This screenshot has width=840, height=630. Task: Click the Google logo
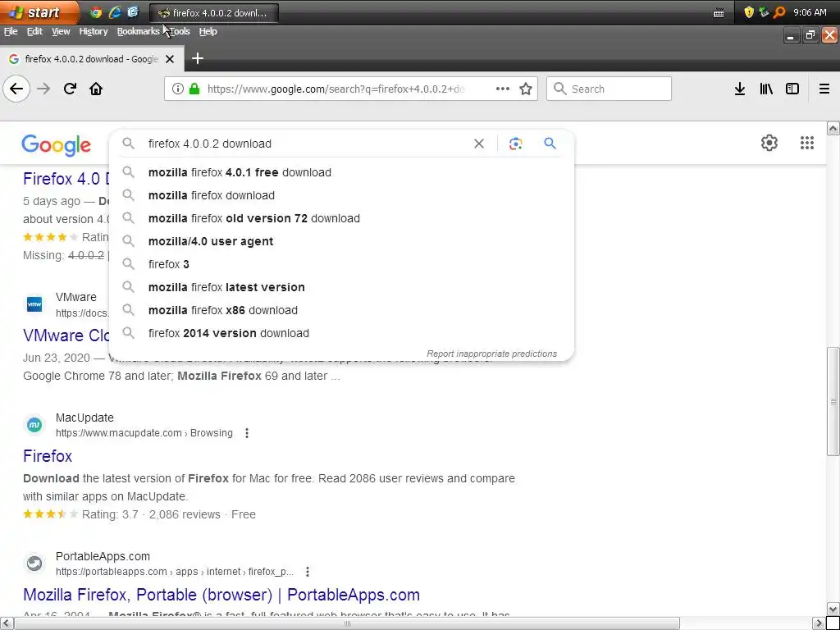pyautogui.click(x=57, y=145)
